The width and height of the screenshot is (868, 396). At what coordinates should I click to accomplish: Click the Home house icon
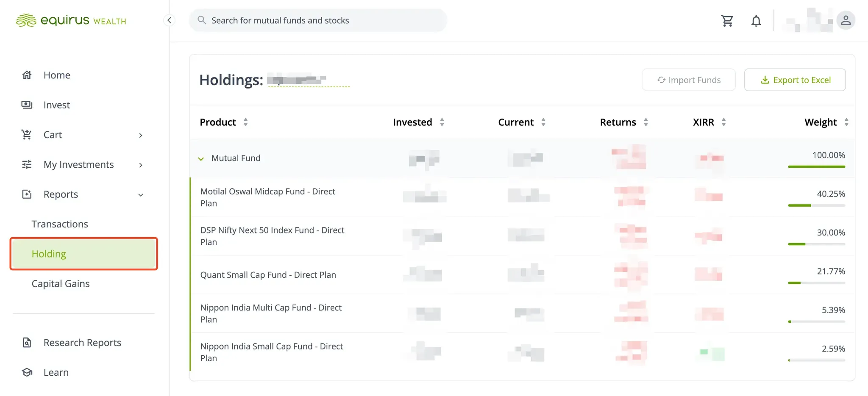27,75
